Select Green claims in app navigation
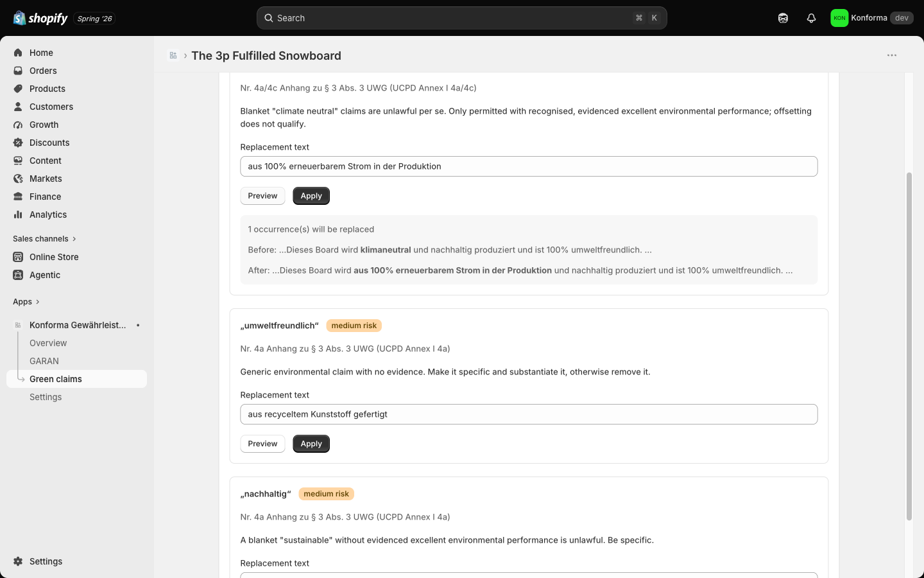Viewport: 924px width, 578px height. coord(77,379)
